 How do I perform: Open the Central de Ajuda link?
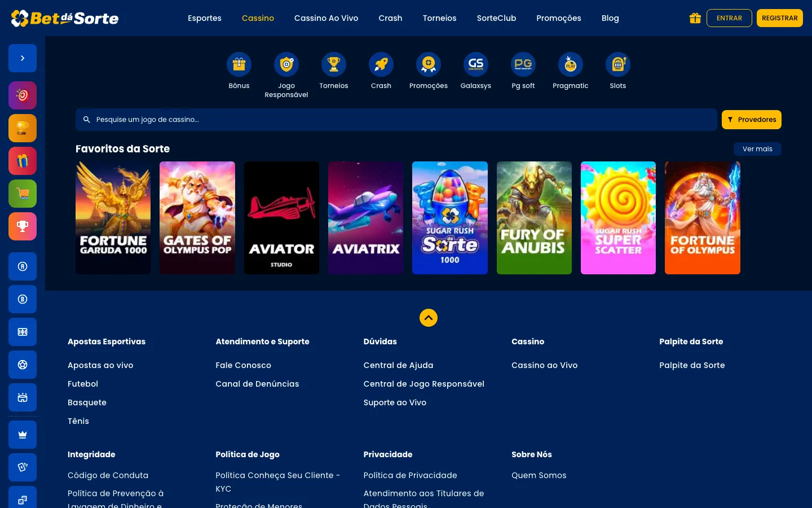399,365
